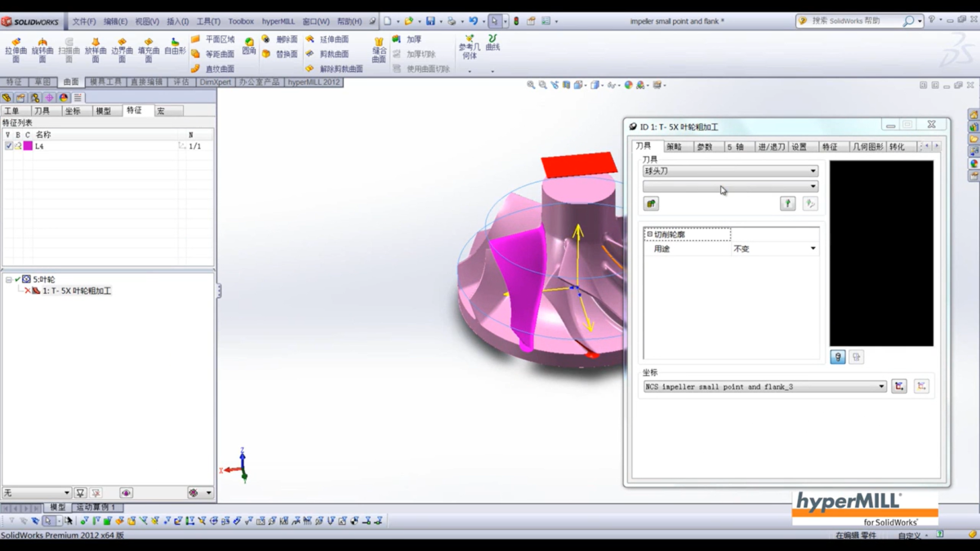Choose the 直纹曲面 ruled surface tool
The width and height of the screenshot is (980, 551).
coord(212,69)
